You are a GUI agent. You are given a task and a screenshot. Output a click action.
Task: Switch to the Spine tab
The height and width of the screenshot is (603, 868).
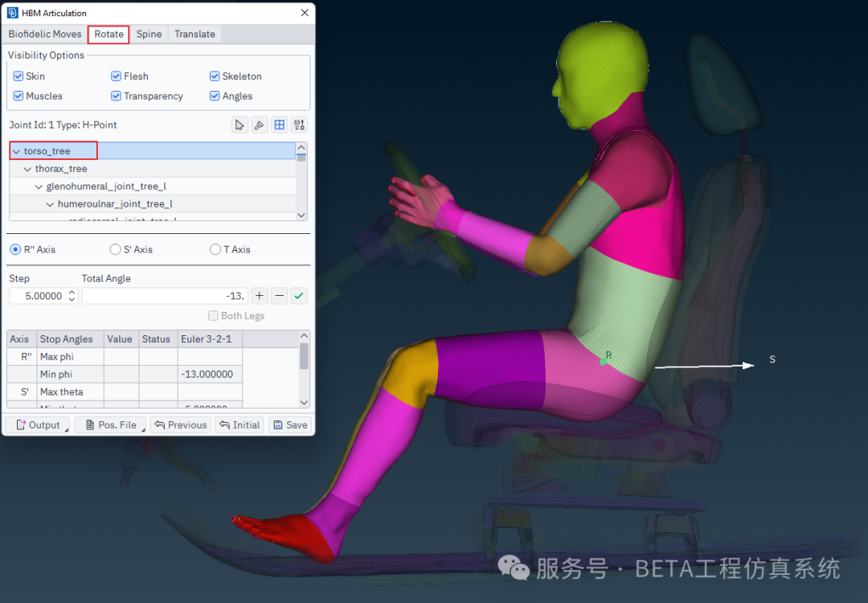click(149, 34)
